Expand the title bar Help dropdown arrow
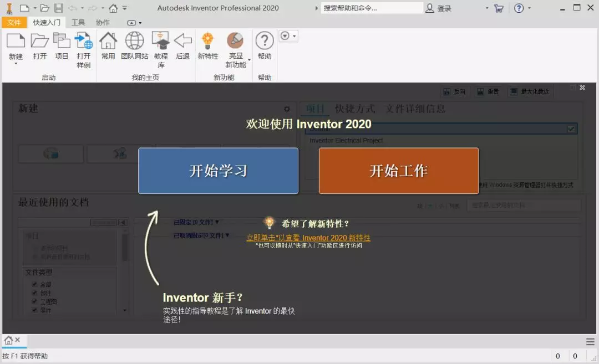The width and height of the screenshot is (599, 364). click(530, 8)
